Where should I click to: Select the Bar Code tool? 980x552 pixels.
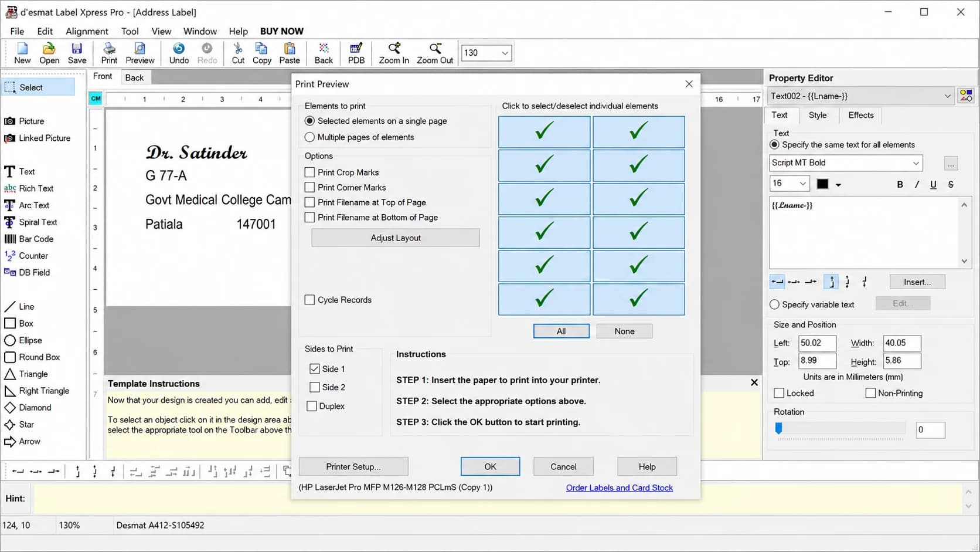(29, 239)
